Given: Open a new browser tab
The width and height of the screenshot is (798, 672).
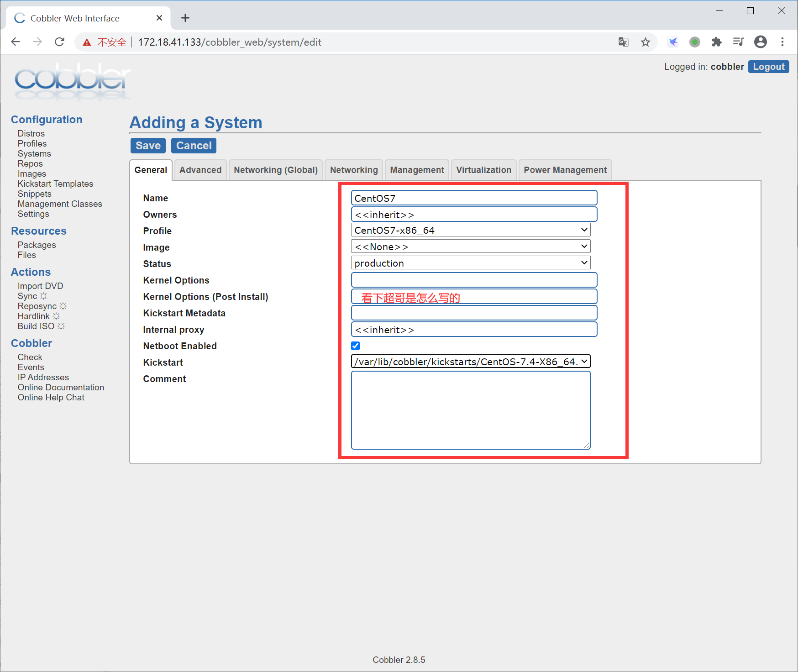Looking at the screenshot, I should pyautogui.click(x=185, y=18).
